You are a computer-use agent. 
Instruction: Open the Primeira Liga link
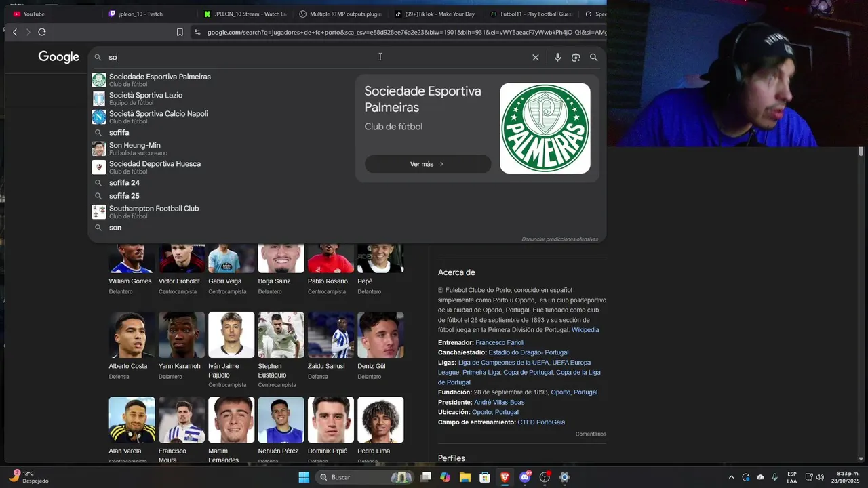[481, 373]
